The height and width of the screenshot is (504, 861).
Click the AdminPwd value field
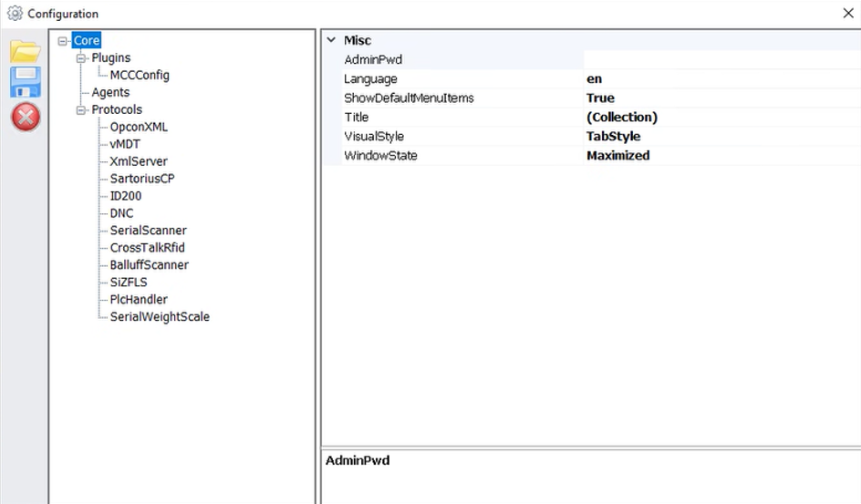[721, 60]
